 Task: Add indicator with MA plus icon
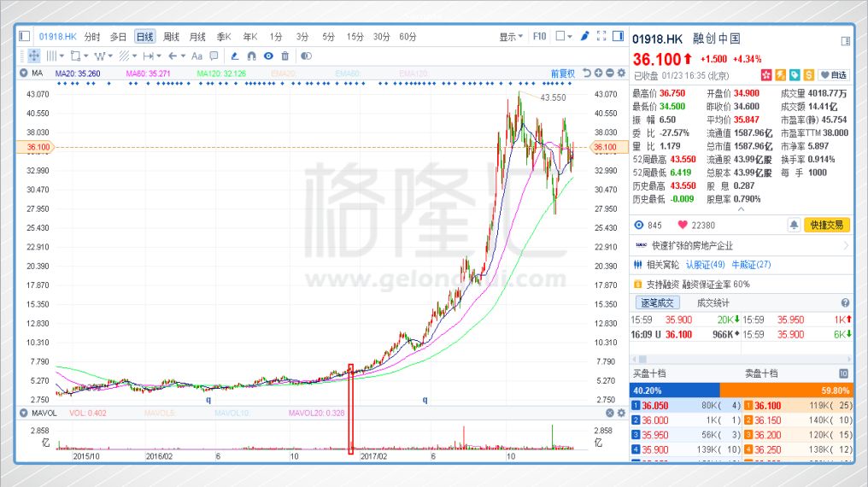[598, 73]
